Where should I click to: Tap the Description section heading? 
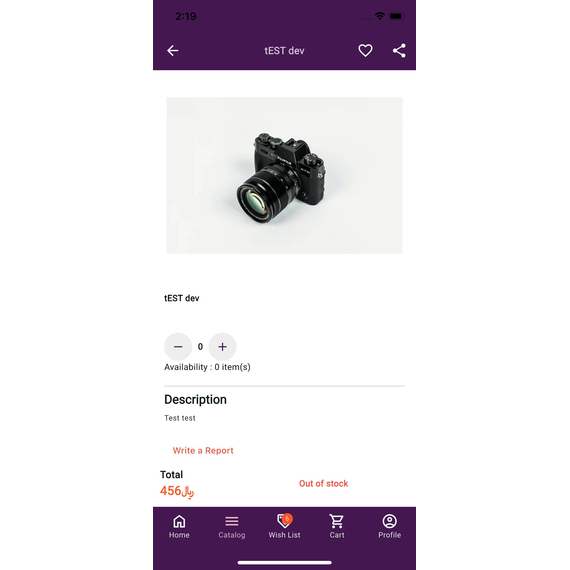[x=195, y=400]
